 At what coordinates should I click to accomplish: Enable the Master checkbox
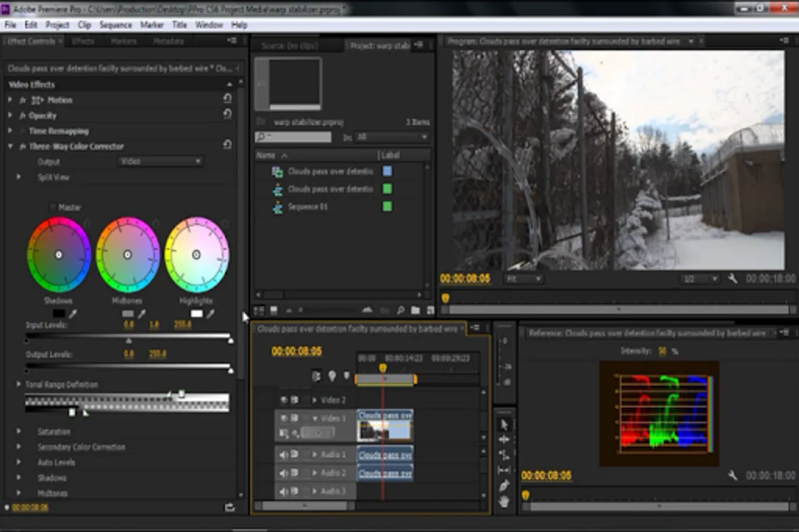52,207
